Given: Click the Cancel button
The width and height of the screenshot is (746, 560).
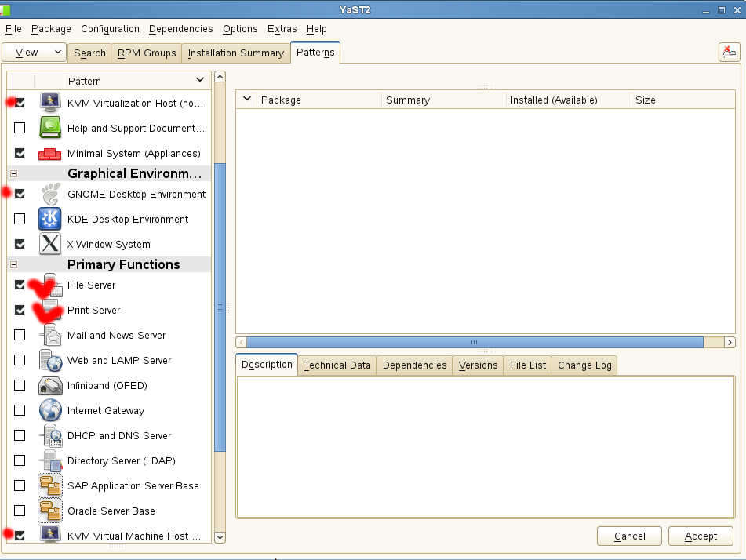Looking at the screenshot, I should pyautogui.click(x=629, y=536).
